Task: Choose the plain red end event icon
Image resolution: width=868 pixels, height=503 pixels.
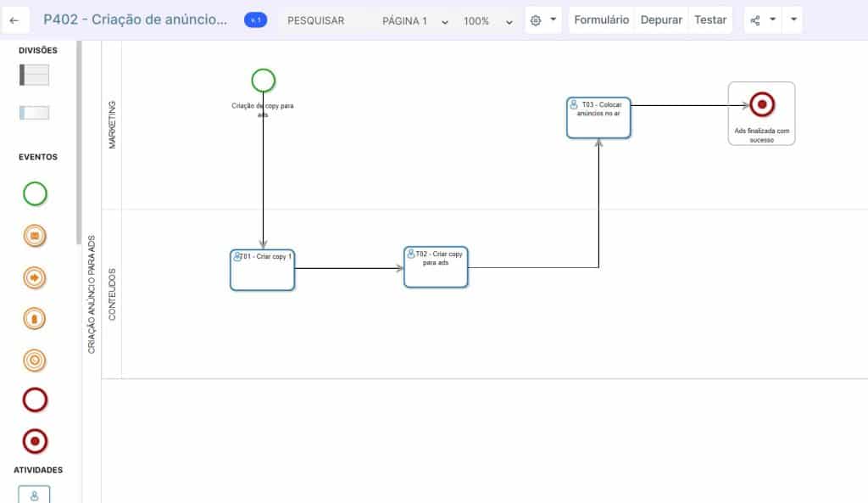Action: click(35, 400)
